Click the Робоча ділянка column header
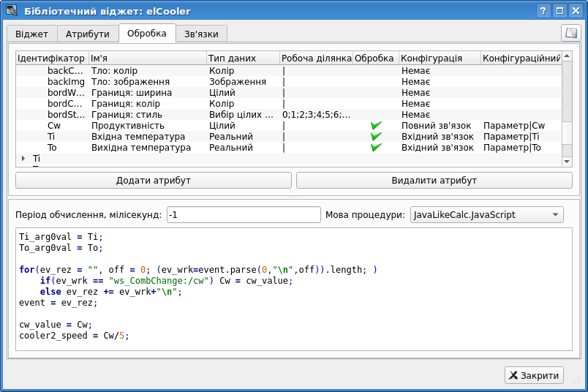The width and height of the screenshot is (588, 392). pos(316,59)
